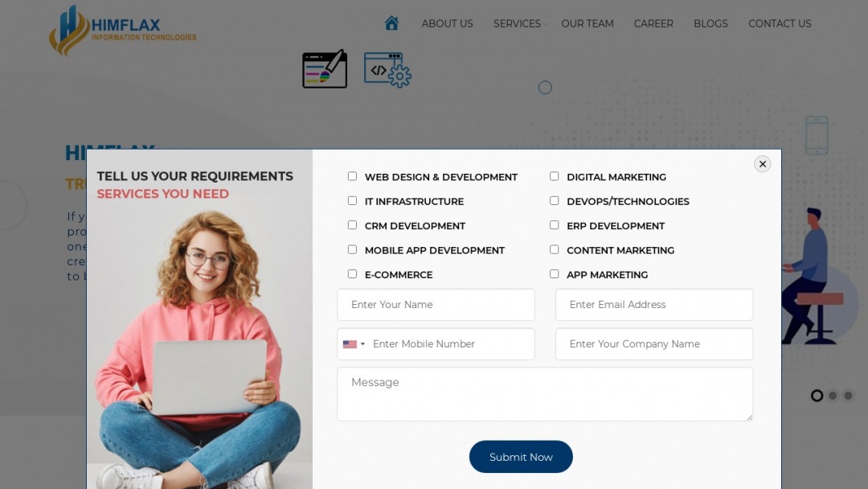The width and height of the screenshot is (868, 489).
Task: Enable the E-COMMERCE checkbox
Action: (352, 273)
